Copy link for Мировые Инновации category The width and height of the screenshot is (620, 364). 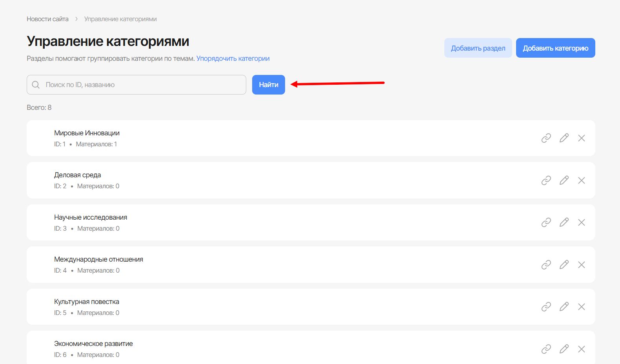pos(546,138)
